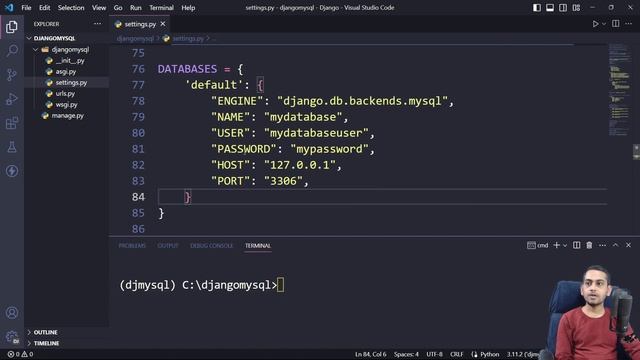Click Spaces: 4 indentation setting
Viewport: 640px width, 360px height.
pos(406,354)
